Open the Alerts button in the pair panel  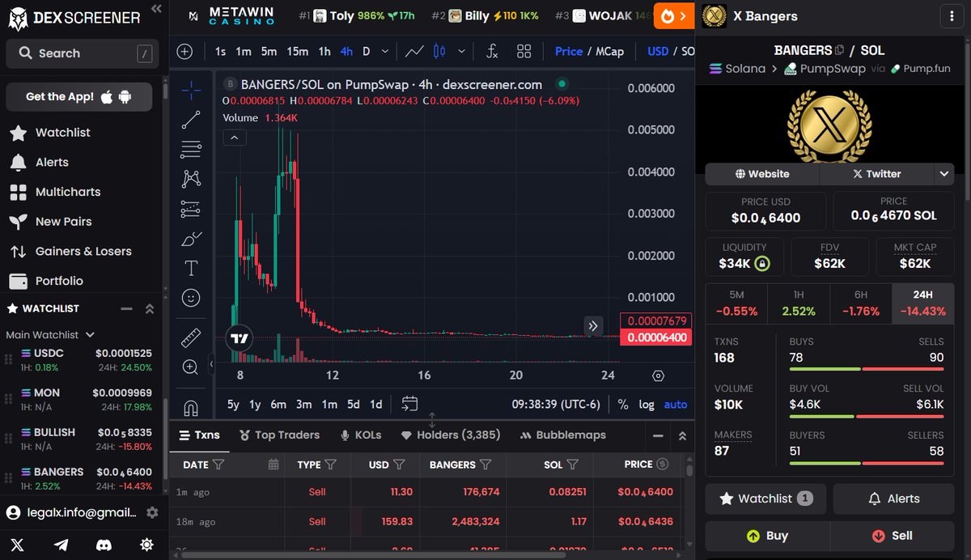(893, 498)
